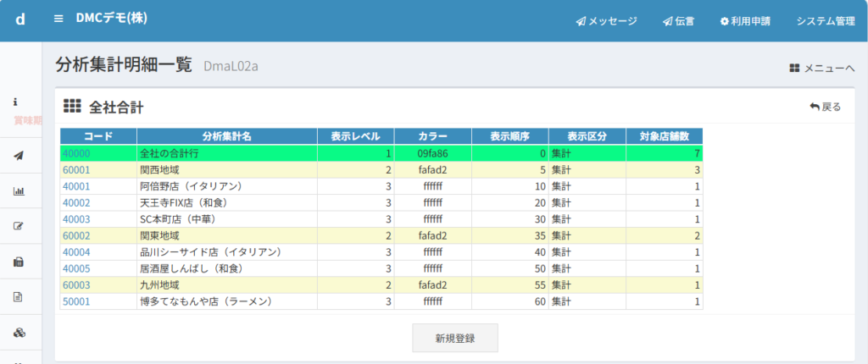The height and width of the screenshot is (364, 868).
Task: Open the info icon in sidebar
Action: click(15, 102)
